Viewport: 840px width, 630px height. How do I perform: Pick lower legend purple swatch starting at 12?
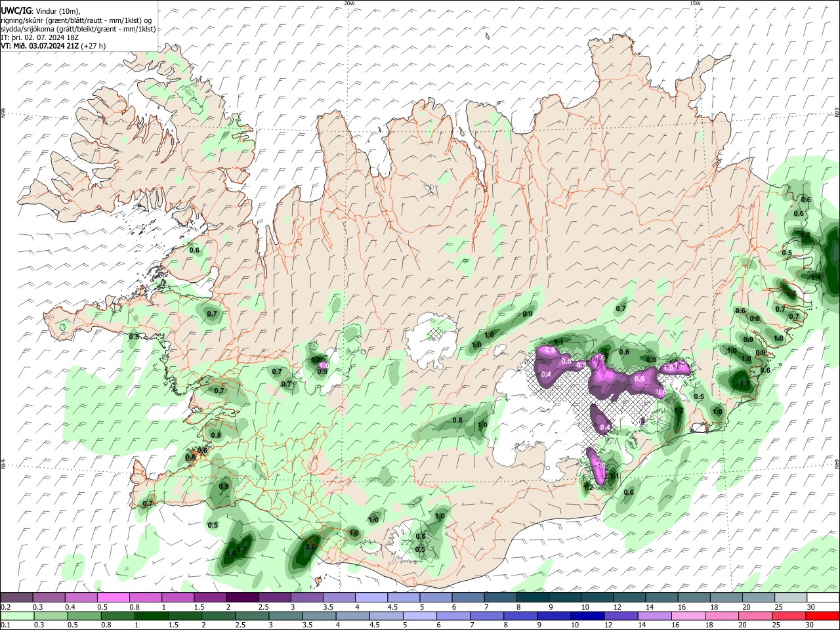point(621,616)
